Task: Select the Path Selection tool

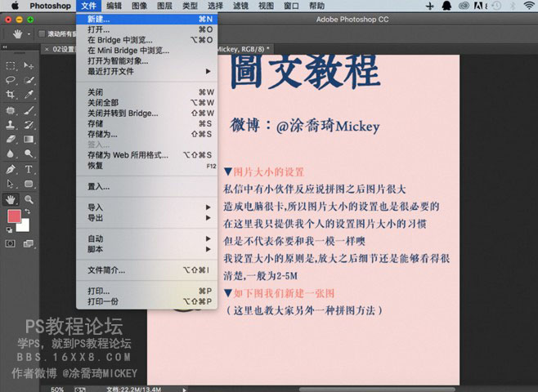Action: 11,184
